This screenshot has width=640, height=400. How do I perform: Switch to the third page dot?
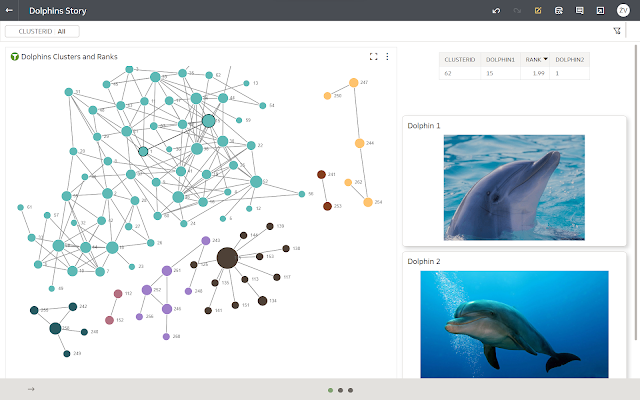point(350,390)
